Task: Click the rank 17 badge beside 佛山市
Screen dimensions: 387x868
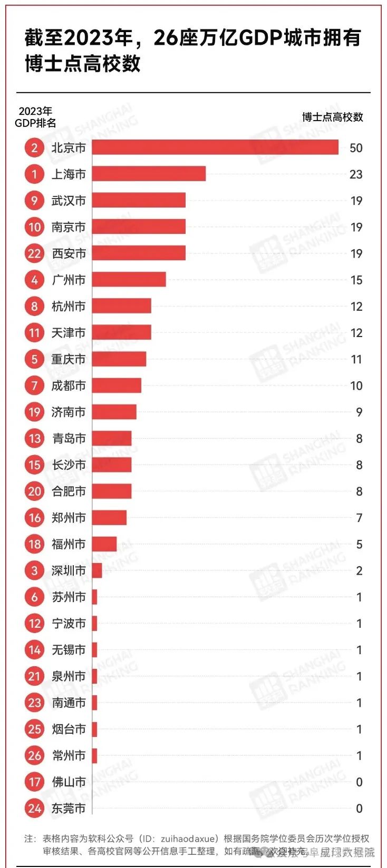Action: point(34,782)
